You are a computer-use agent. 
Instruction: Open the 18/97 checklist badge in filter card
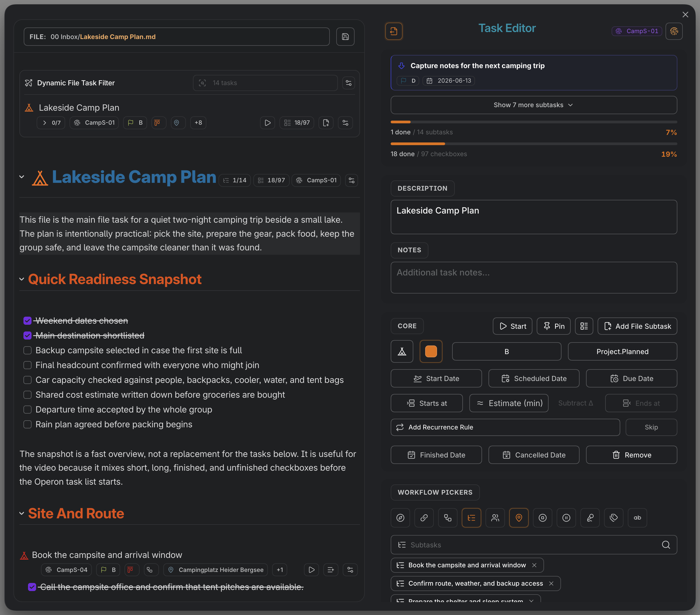(x=297, y=123)
